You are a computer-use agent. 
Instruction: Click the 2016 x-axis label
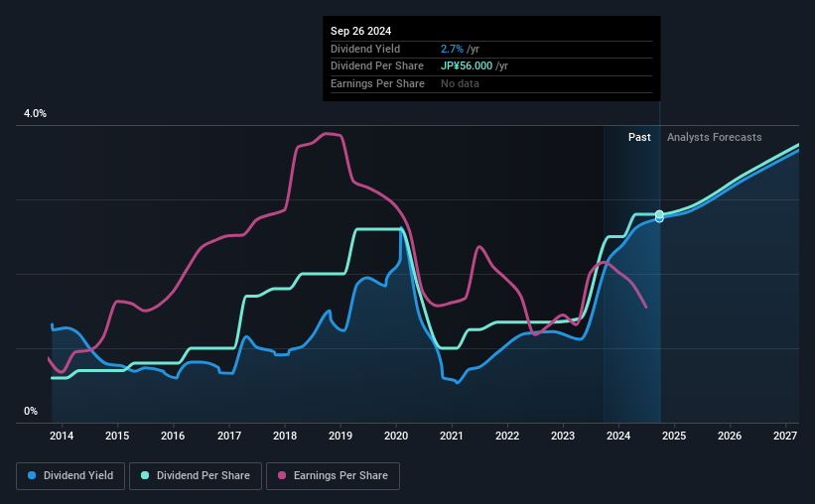coord(173,436)
